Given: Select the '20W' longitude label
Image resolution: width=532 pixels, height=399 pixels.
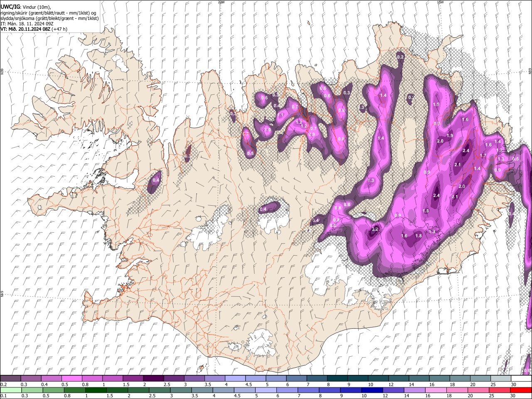Looking at the screenshot, I should coord(221,2).
